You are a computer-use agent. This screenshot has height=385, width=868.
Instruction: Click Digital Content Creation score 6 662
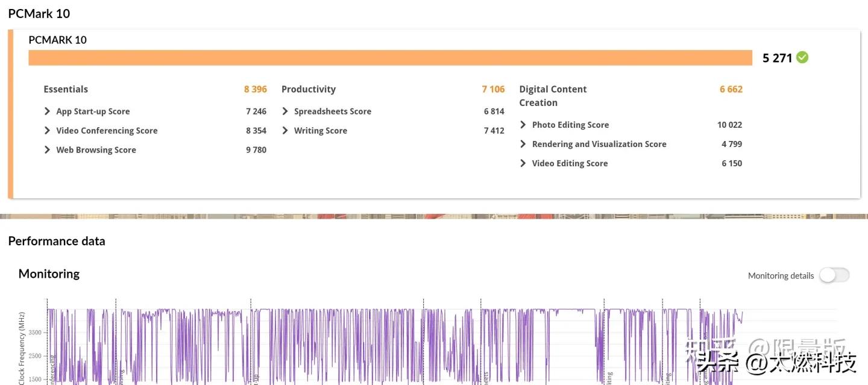731,89
